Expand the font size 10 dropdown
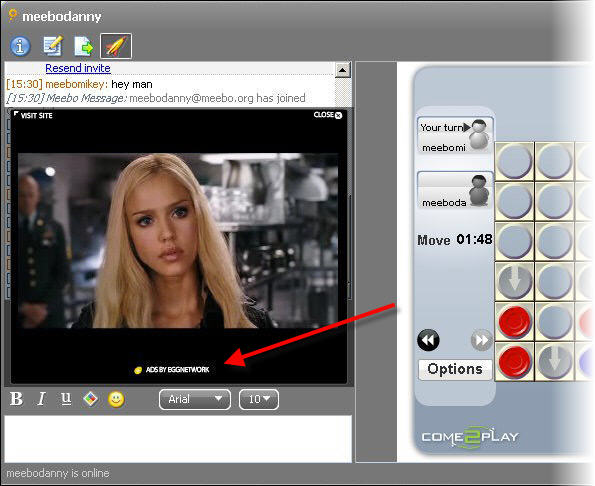595x486 pixels. (x=259, y=399)
